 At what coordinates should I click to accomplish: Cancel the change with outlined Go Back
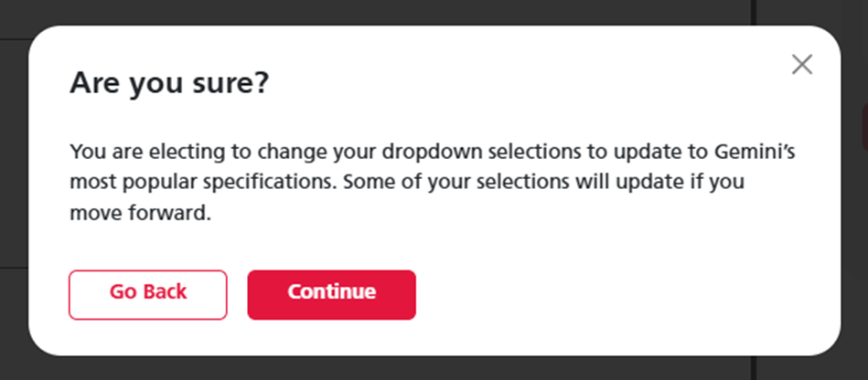tap(148, 295)
